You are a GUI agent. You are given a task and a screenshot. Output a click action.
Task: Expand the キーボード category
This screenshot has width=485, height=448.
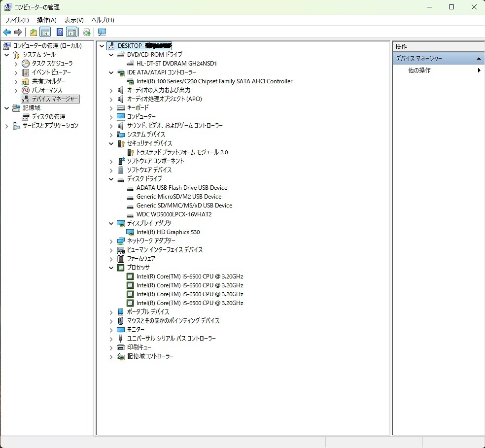(x=111, y=108)
